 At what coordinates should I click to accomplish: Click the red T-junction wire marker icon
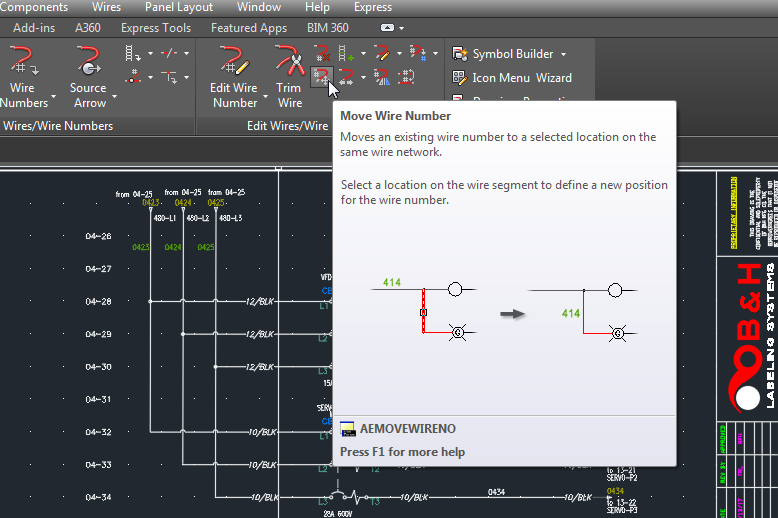click(169, 77)
